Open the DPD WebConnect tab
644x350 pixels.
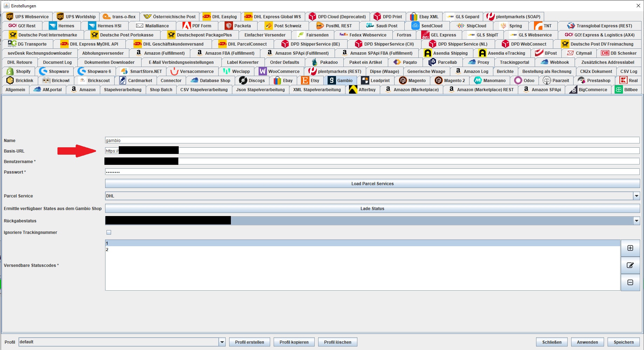coord(524,44)
